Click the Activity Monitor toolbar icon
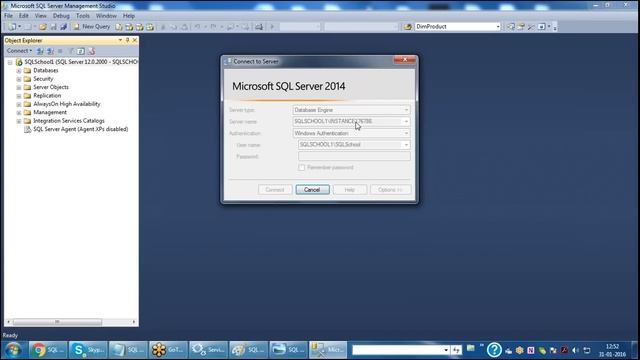The height and width of the screenshot is (360, 640). pos(259,27)
